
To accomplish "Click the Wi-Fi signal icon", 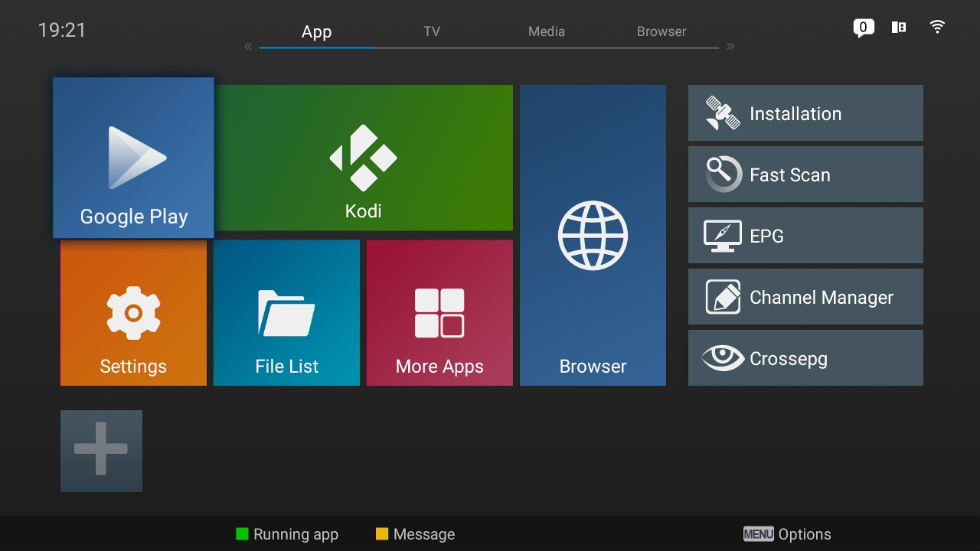I will coord(937,27).
